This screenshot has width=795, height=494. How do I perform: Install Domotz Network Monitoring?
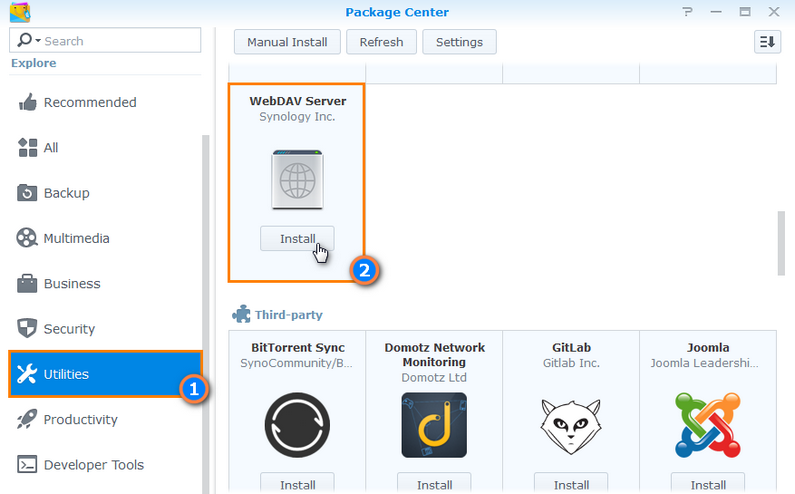[434, 484]
